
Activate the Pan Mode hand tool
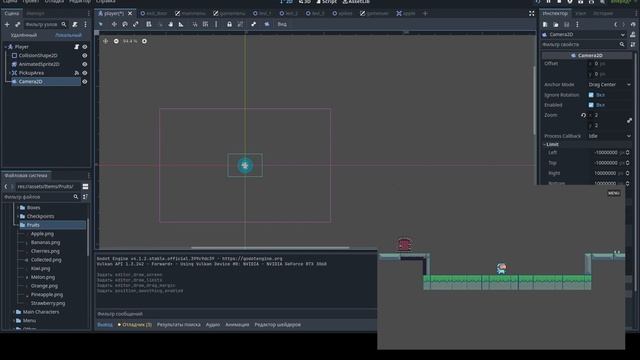point(171,24)
